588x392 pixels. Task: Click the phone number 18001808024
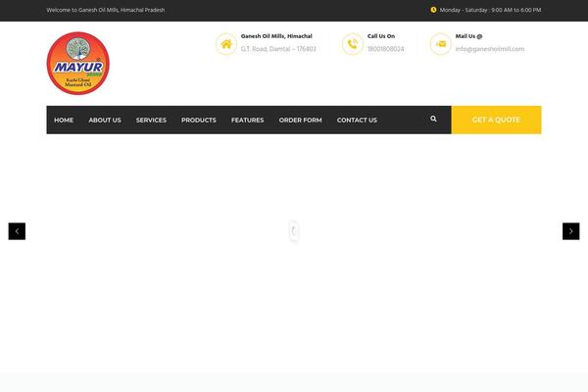click(x=385, y=49)
